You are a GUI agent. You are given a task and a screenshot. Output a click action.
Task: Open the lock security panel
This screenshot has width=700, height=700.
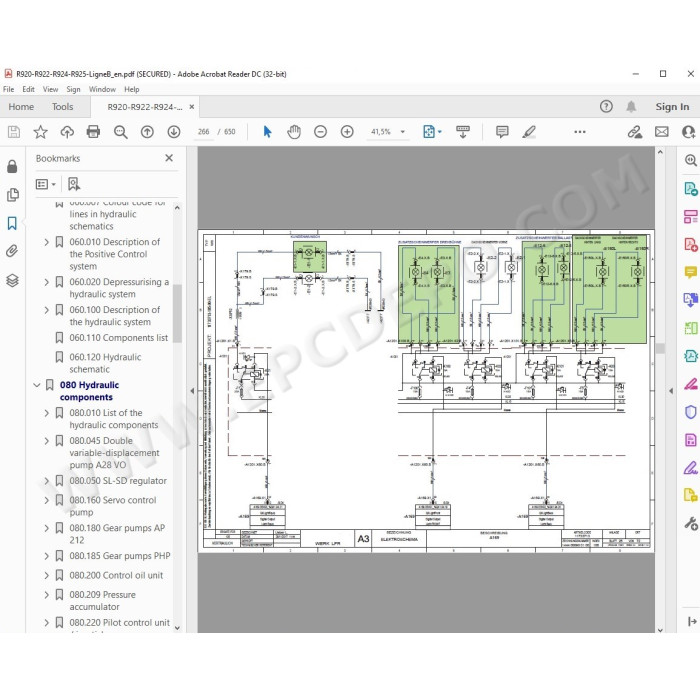pos(12,167)
